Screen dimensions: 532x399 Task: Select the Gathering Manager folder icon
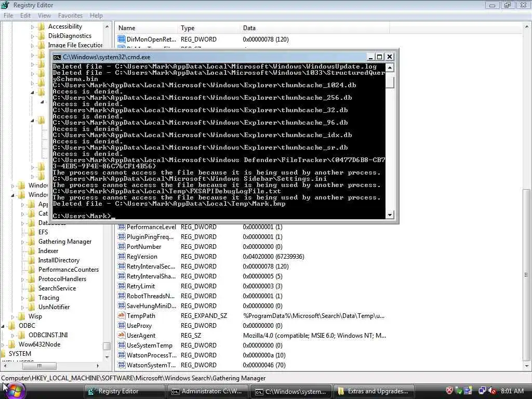(x=32, y=242)
